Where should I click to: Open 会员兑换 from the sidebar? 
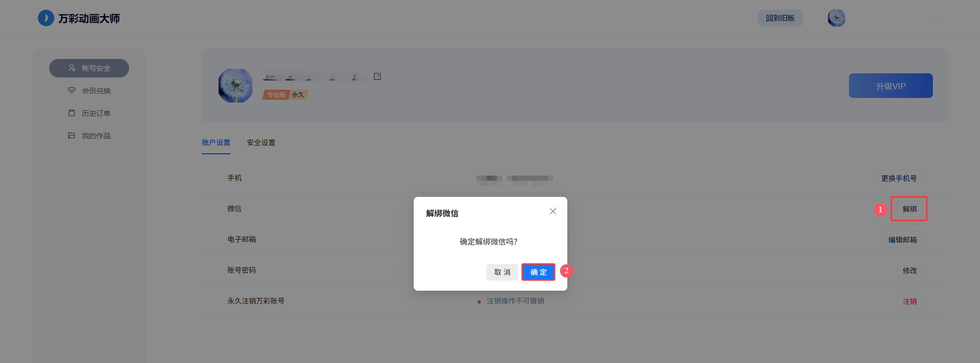click(90, 91)
